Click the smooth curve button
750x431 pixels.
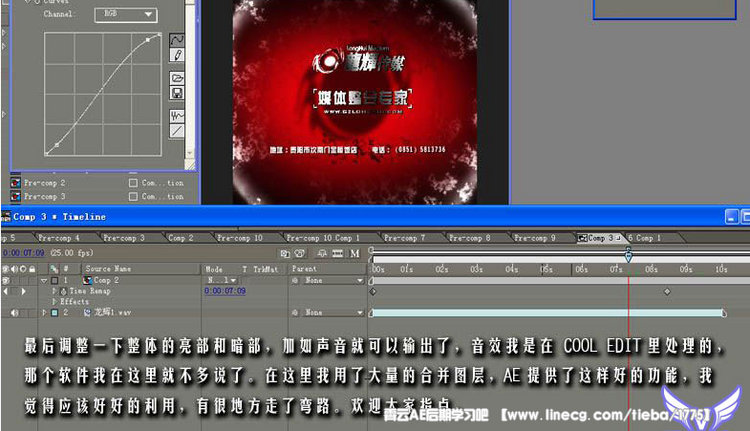(177, 116)
